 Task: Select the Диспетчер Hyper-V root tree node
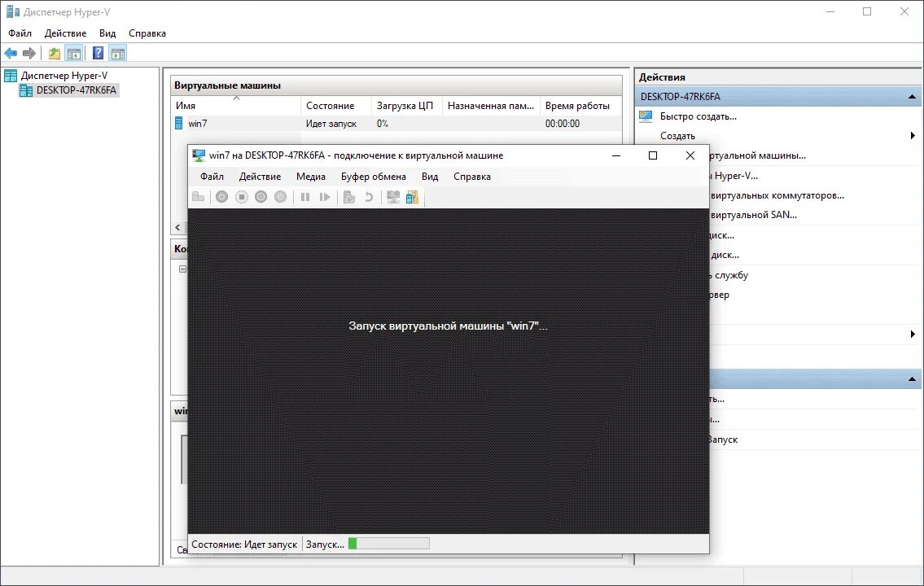pos(63,76)
